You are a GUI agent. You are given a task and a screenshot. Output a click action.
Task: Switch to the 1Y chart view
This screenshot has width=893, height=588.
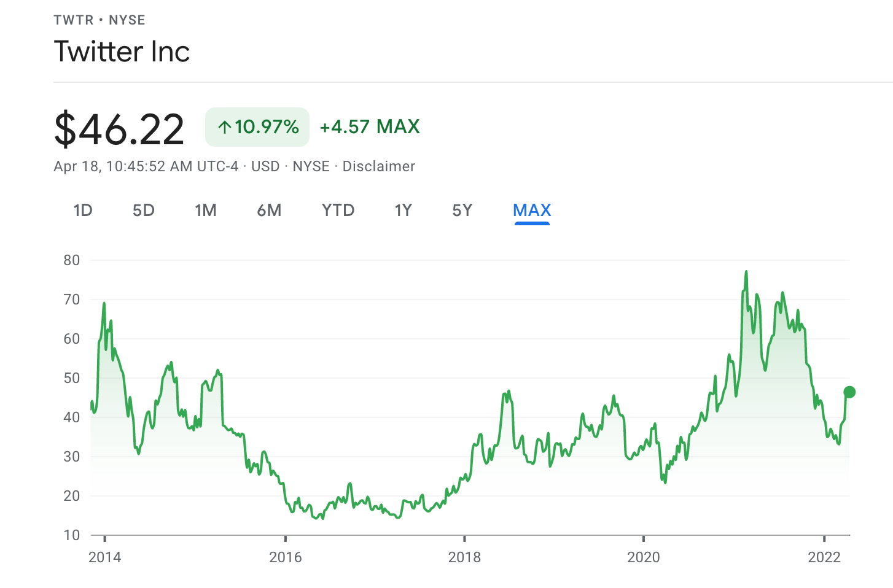click(403, 211)
